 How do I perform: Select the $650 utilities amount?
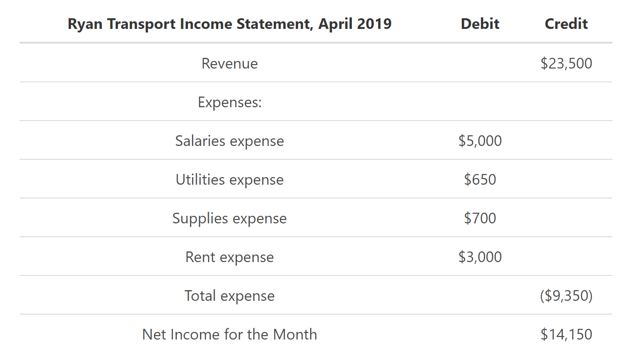point(480,180)
